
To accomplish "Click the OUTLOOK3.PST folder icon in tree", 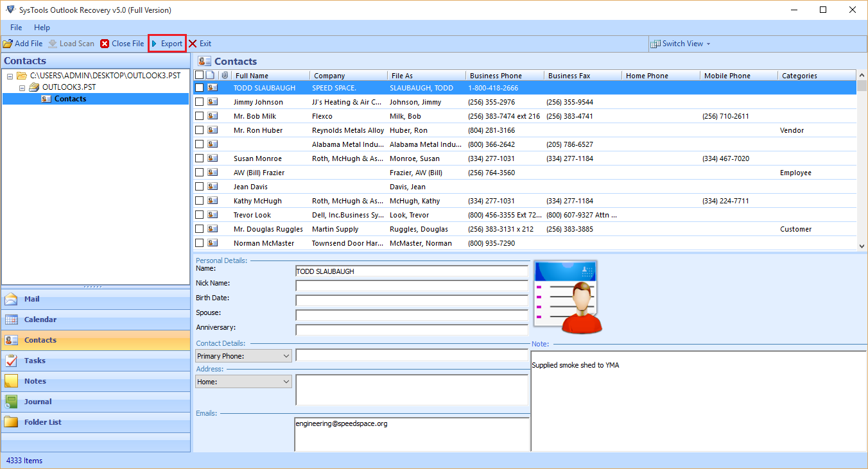I will (34, 87).
